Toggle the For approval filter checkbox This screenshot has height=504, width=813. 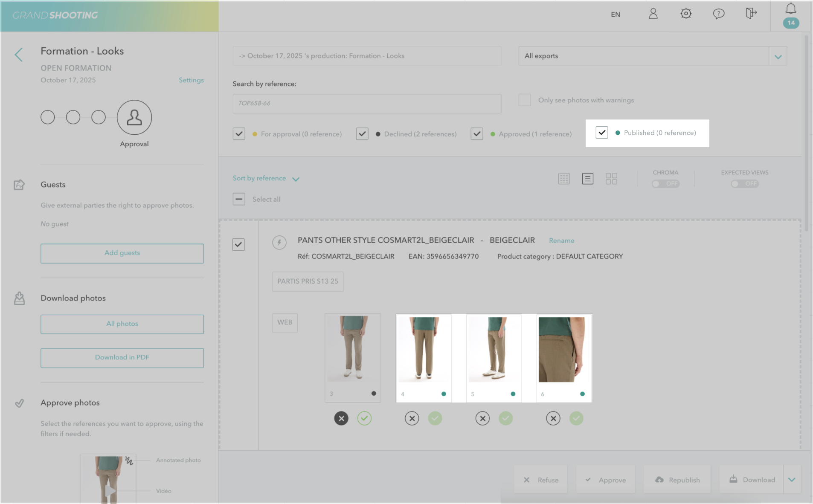(x=239, y=134)
